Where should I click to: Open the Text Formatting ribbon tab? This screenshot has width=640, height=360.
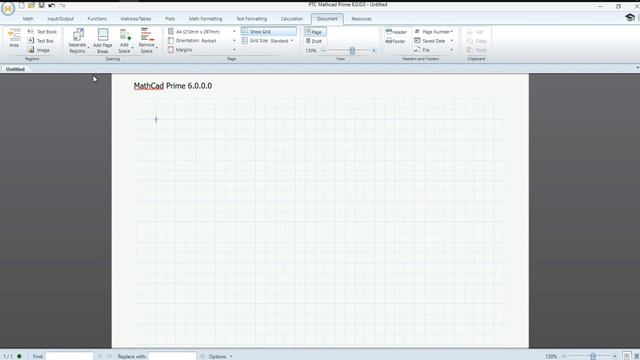(x=251, y=19)
